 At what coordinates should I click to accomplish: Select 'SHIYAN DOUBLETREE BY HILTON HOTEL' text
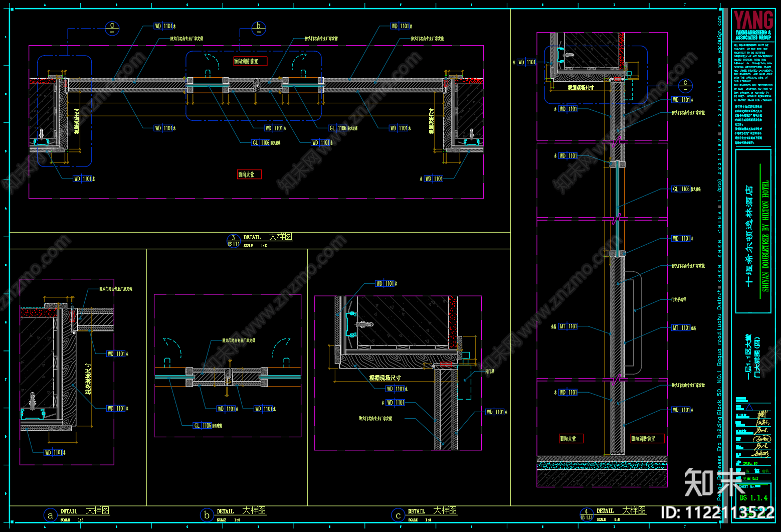click(765, 236)
